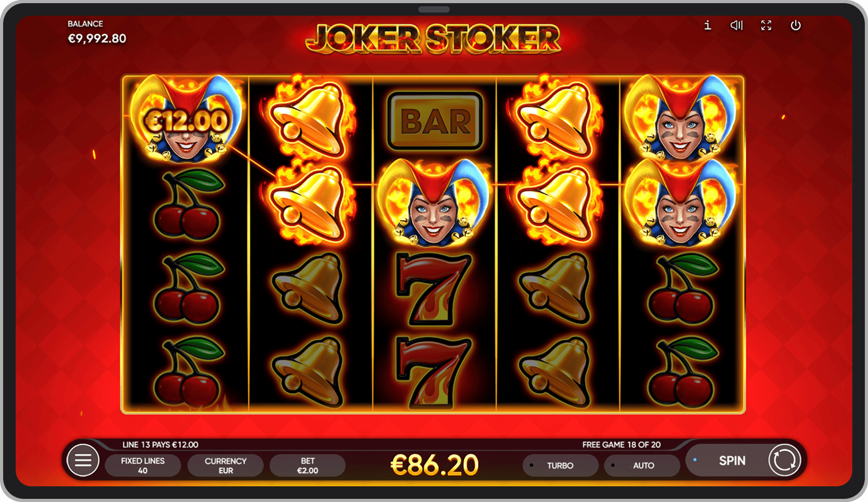868x502 pixels.
Task: Toggle AUTO spin mode
Action: click(642, 465)
